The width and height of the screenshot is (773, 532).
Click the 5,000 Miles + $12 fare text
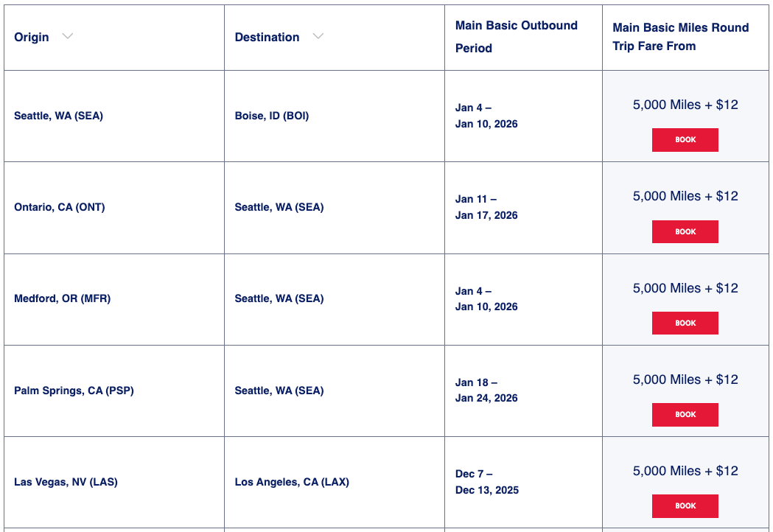pyautogui.click(x=685, y=105)
